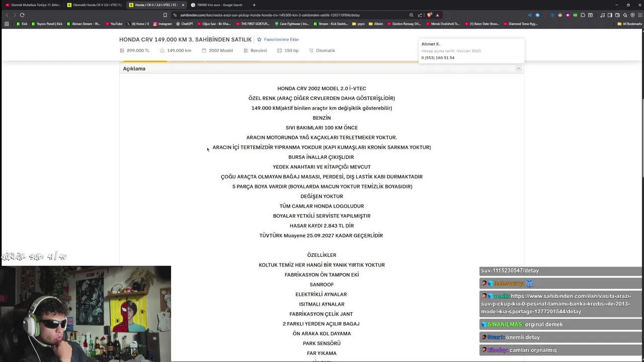Open the Yayıncı Paneli | Kick bookmark
This screenshot has height=362, width=644.
[47, 24]
